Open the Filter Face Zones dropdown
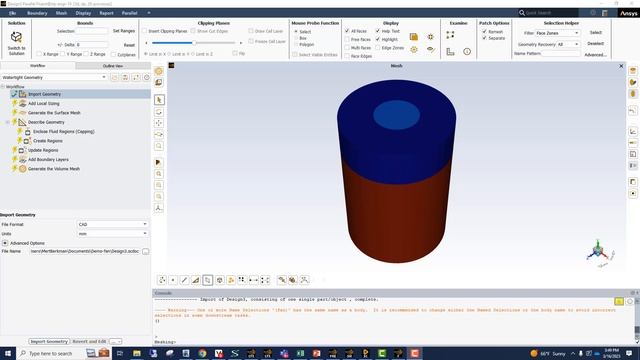 point(557,33)
